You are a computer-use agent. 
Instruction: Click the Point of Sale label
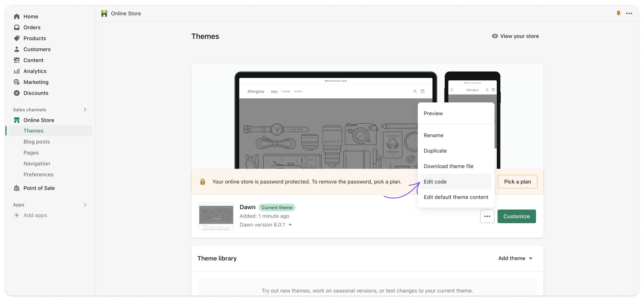pyautogui.click(x=39, y=188)
